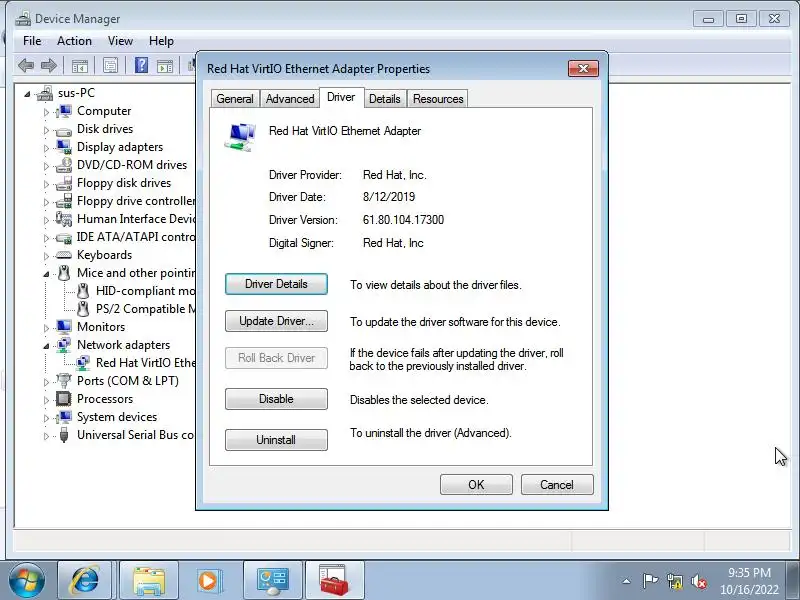Open the Help menu

(161, 41)
